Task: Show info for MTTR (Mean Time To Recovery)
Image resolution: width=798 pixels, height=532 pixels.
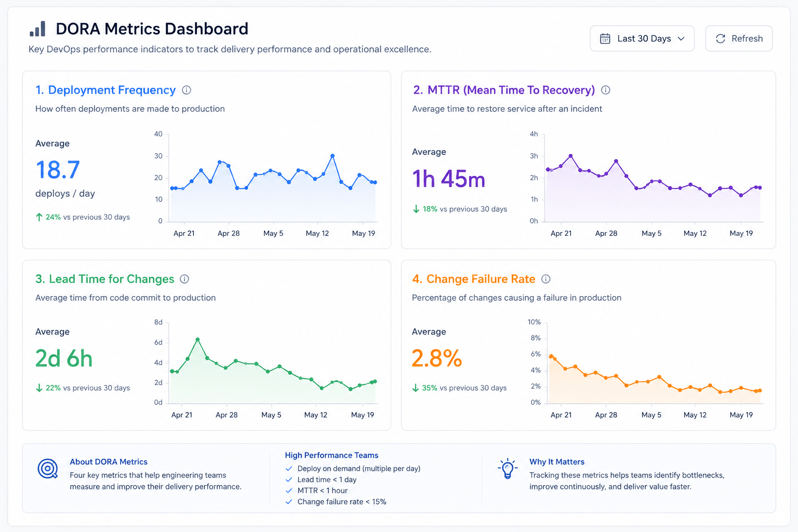Action: (x=605, y=90)
